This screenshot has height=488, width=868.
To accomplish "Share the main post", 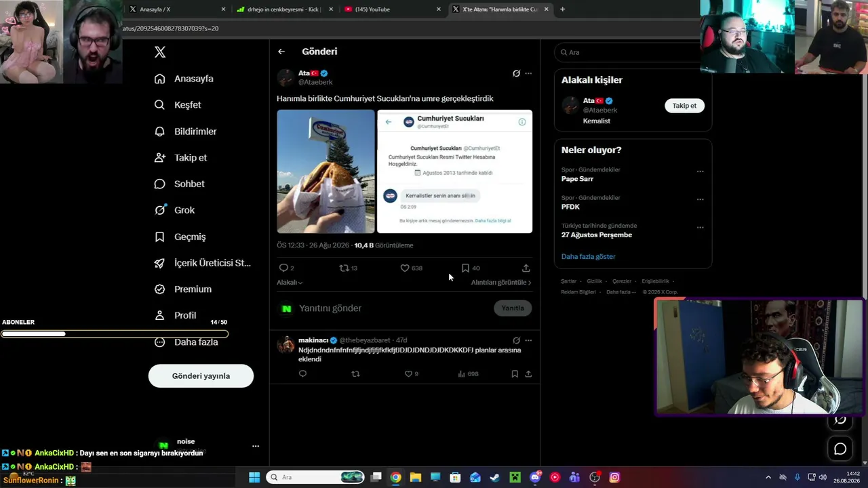I will pyautogui.click(x=526, y=268).
